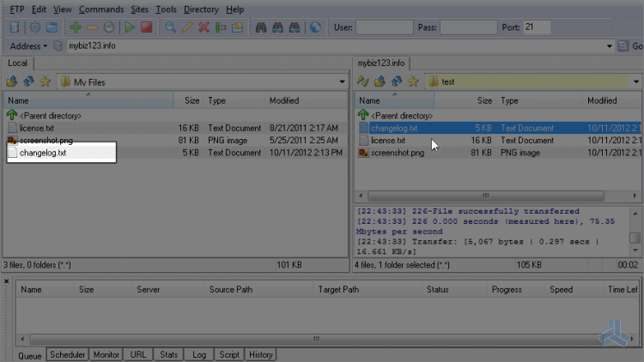Open the Sites menu
Image resolution: width=644 pixels, height=362 pixels.
click(139, 9)
